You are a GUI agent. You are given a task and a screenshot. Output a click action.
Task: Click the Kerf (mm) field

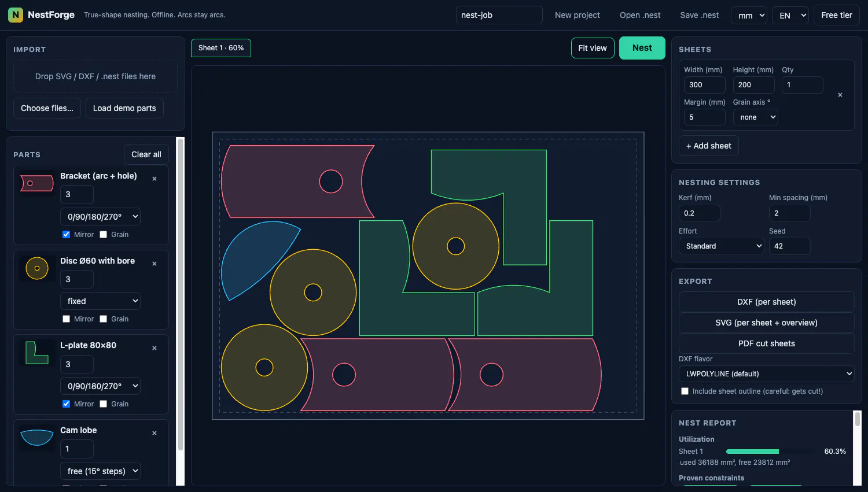tap(699, 213)
